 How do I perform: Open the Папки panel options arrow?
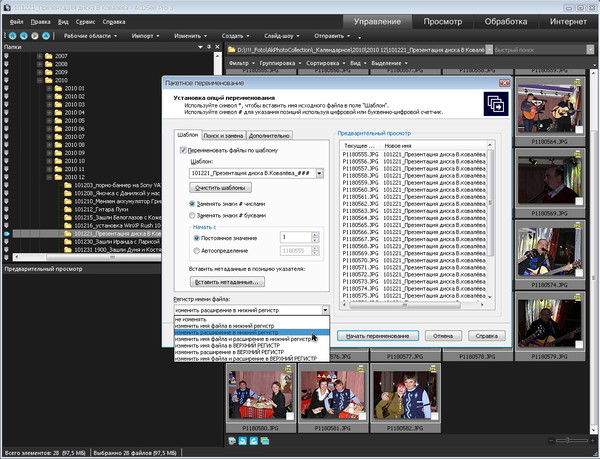click(200, 47)
